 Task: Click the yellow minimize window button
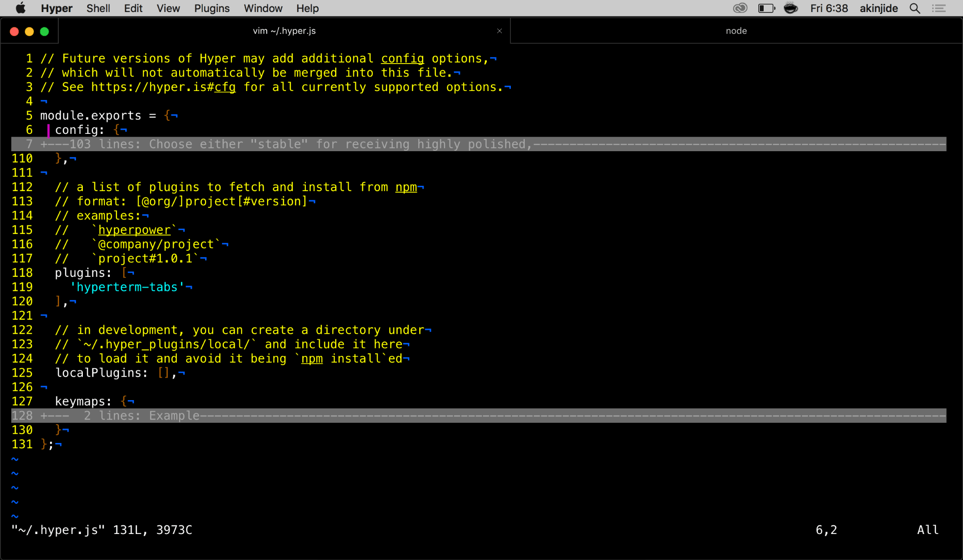(29, 31)
